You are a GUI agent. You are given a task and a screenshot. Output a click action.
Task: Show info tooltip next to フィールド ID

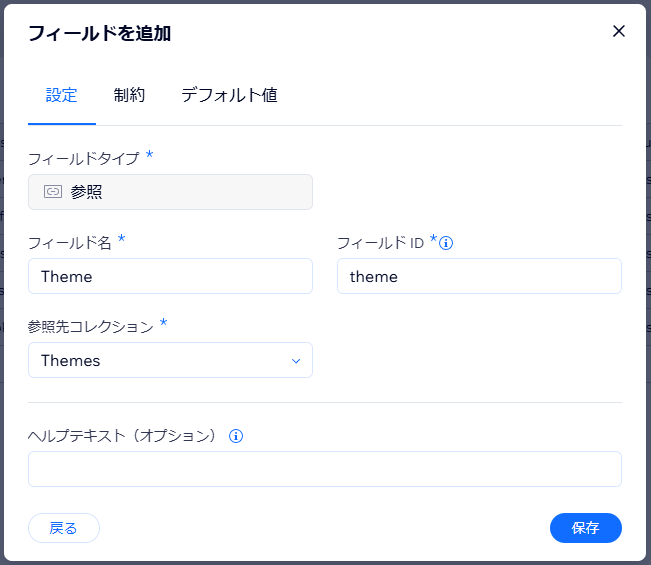tap(446, 243)
